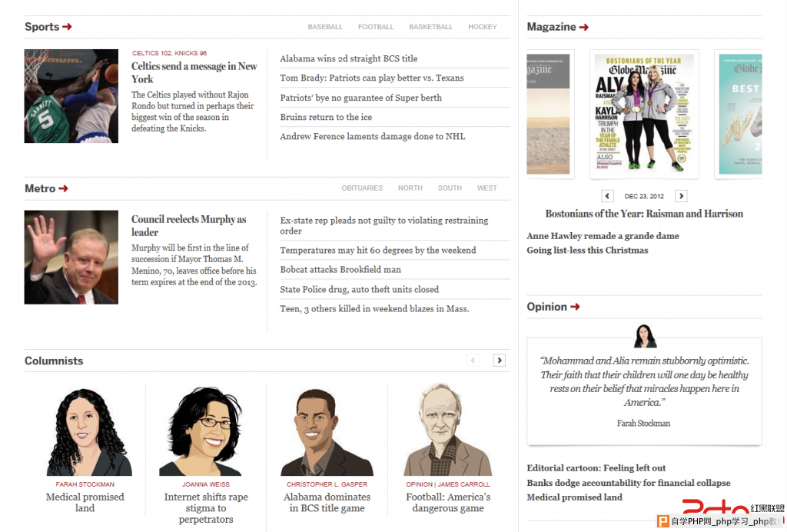Screen dimensions: 787x532
Task: Open Murphy waving photo
Action: point(71,257)
